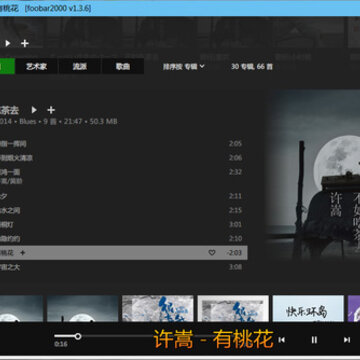
Task: Open the 排序按 专辑 sort dropdown
Action: tap(184, 67)
